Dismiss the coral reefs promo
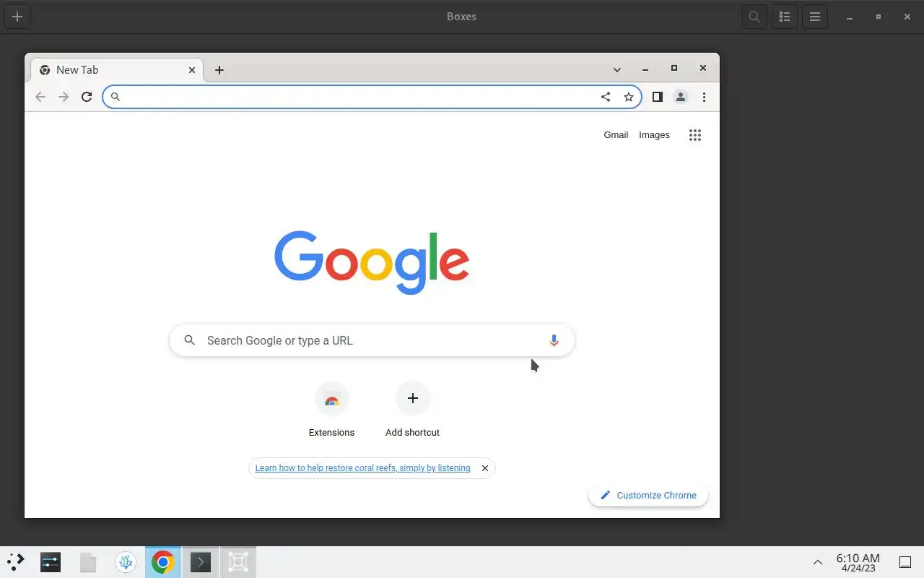Screen dimensions: 924x578 (x=485, y=468)
